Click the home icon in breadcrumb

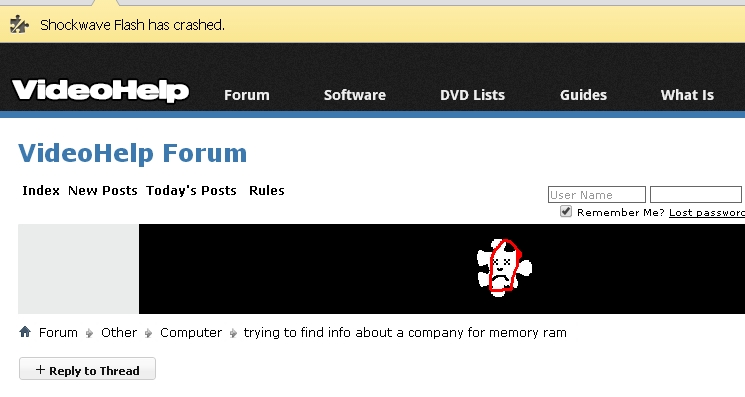[x=25, y=331]
